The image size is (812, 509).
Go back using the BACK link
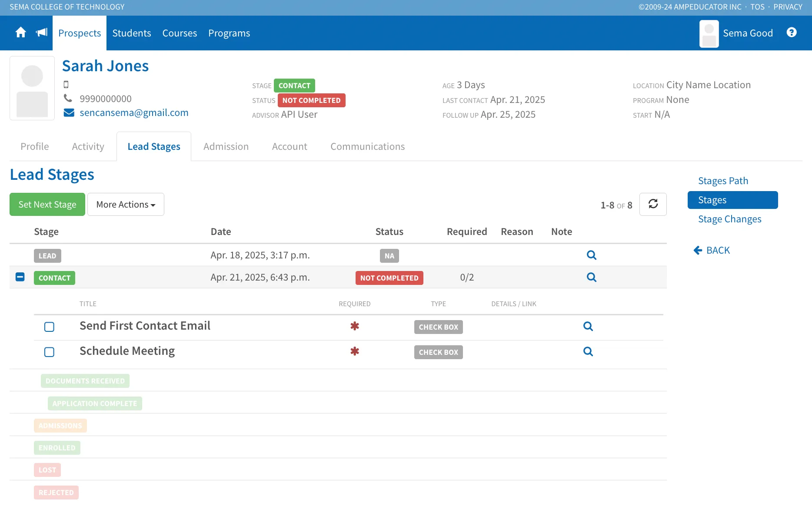(712, 250)
